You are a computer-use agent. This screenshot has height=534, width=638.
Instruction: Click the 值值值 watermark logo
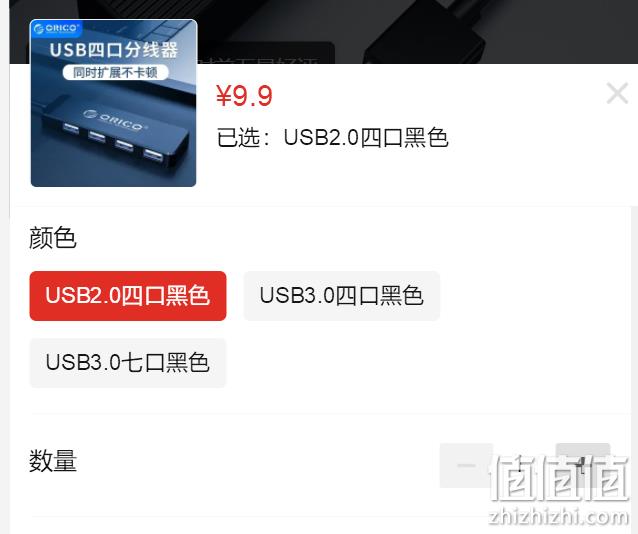coord(559,477)
